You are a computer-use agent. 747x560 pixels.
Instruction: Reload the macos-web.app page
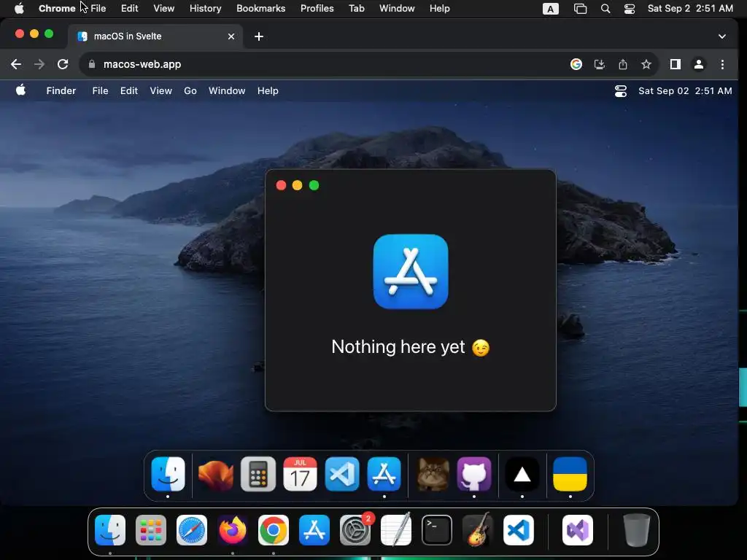pos(63,64)
